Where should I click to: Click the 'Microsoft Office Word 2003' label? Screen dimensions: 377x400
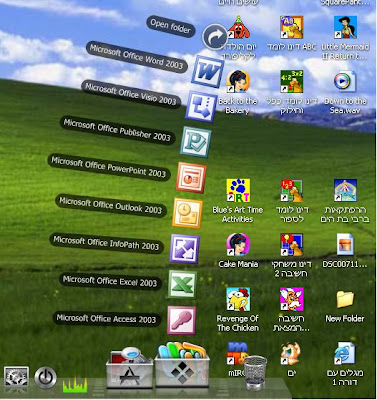tap(137, 57)
